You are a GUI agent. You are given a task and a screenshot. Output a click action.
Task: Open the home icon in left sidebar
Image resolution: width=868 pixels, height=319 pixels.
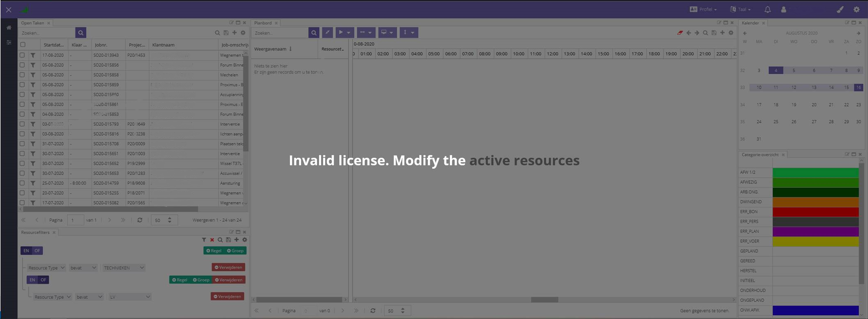pyautogui.click(x=9, y=28)
